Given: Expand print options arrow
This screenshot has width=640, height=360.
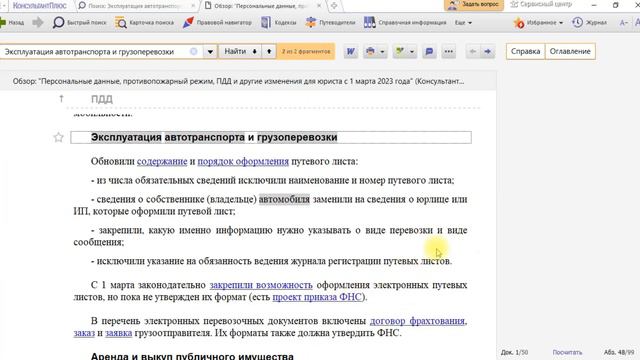Looking at the screenshot, I should coord(382,52).
